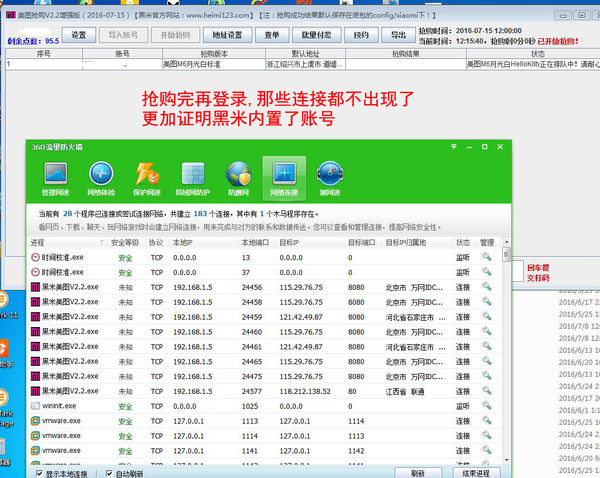The height and width of the screenshot is (478, 600).
Task: Click scroll-up arrow of the connection list
Action: point(507,242)
